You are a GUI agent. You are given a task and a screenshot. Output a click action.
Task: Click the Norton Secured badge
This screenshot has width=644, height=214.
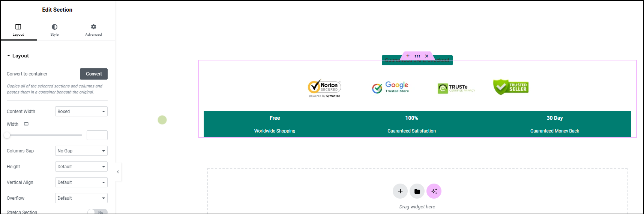tap(324, 89)
